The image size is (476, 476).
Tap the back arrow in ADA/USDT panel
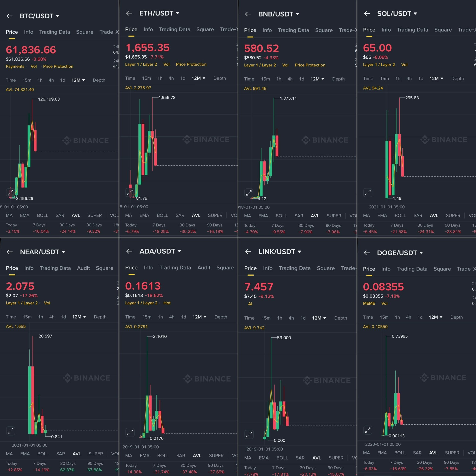129,251
